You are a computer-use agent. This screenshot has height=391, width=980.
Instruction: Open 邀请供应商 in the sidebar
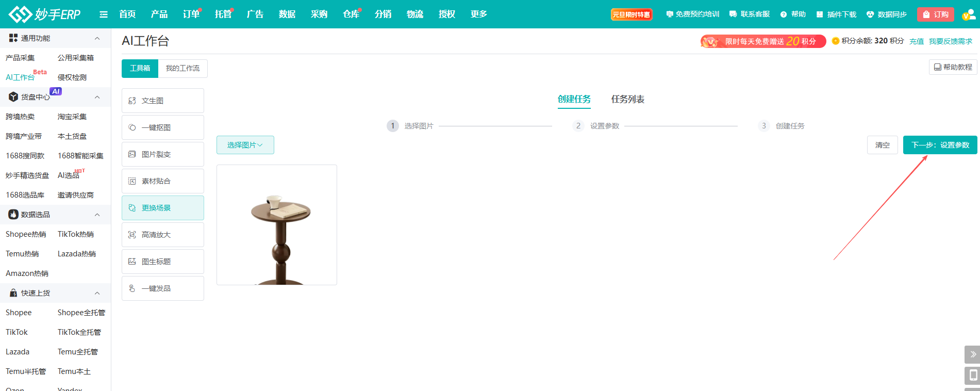pyautogui.click(x=76, y=195)
